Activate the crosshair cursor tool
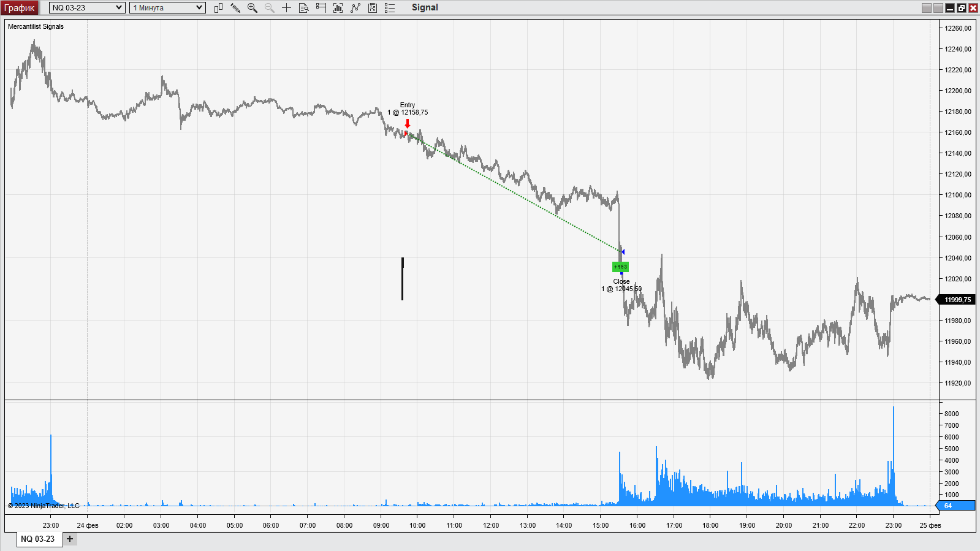This screenshot has width=980, height=551. [x=287, y=8]
